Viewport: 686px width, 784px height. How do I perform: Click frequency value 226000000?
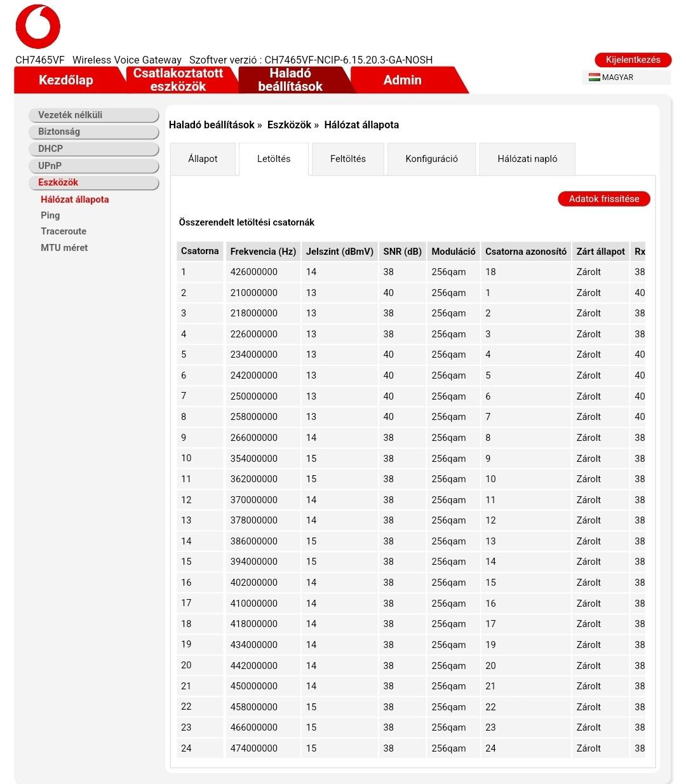pyautogui.click(x=254, y=334)
